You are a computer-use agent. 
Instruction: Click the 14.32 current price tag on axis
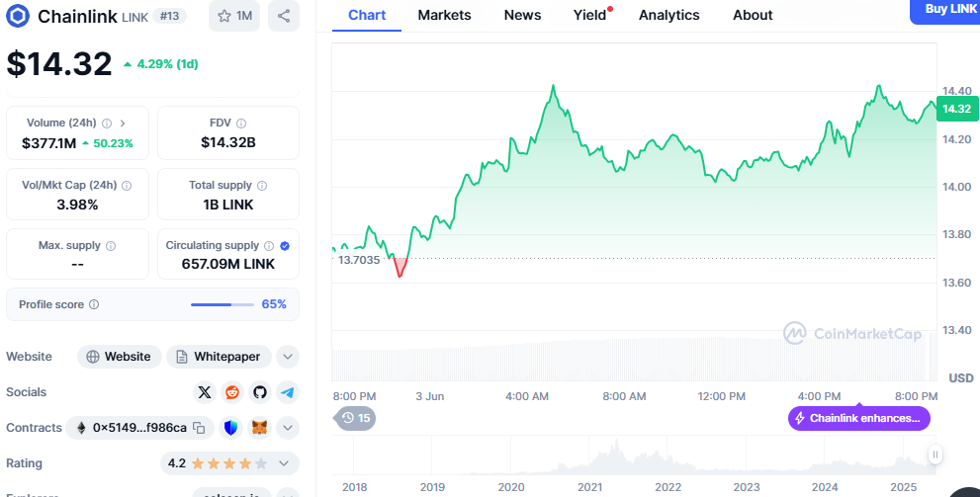click(956, 109)
